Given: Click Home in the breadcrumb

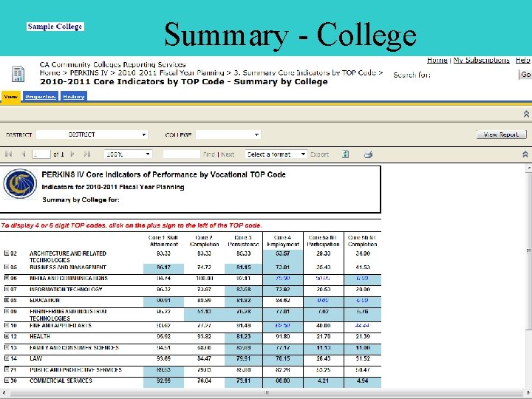Looking at the screenshot, I should pos(50,72).
